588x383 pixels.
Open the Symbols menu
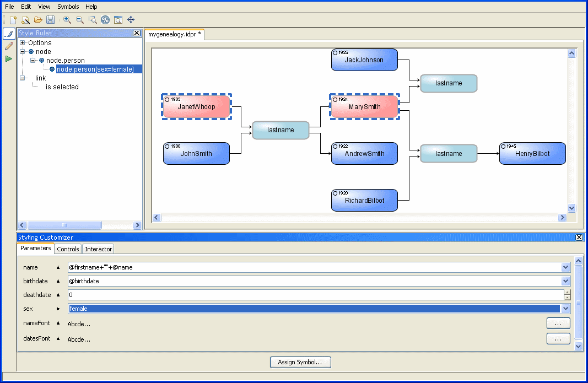[x=68, y=7]
